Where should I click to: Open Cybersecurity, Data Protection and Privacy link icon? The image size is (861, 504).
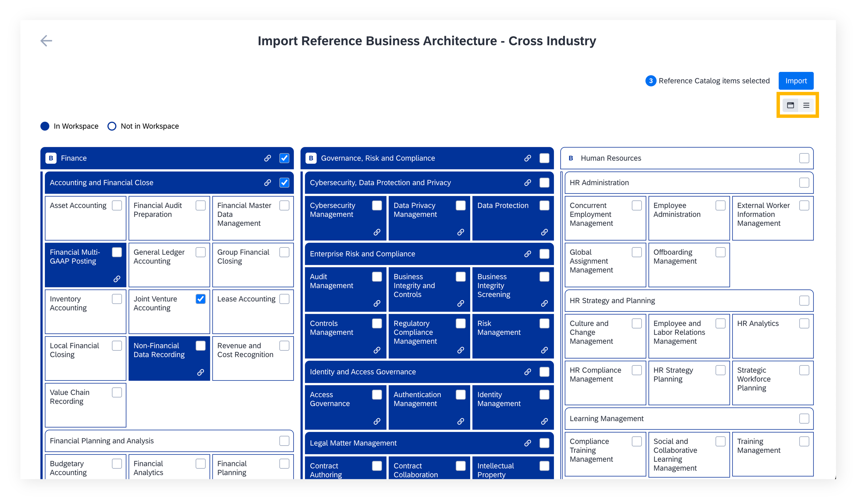527,183
